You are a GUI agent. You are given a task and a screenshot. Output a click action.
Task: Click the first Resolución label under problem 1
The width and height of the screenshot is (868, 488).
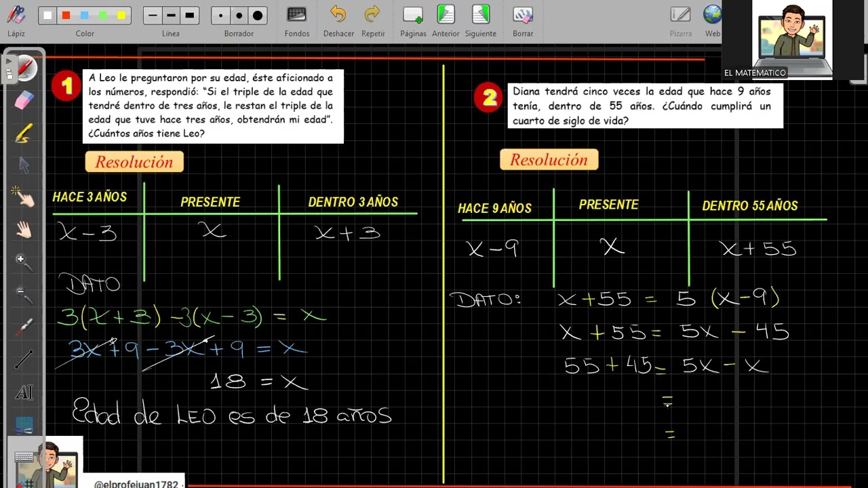click(x=134, y=162)
